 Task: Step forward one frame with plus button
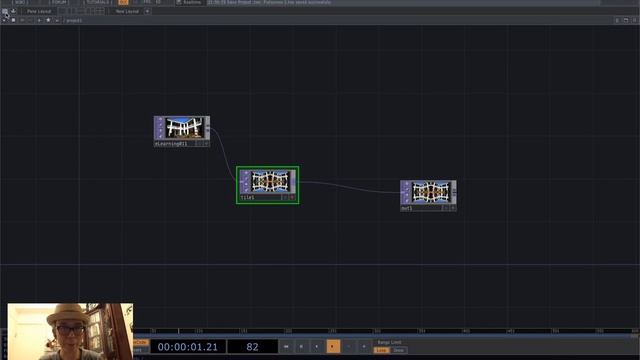pos(364,347)
